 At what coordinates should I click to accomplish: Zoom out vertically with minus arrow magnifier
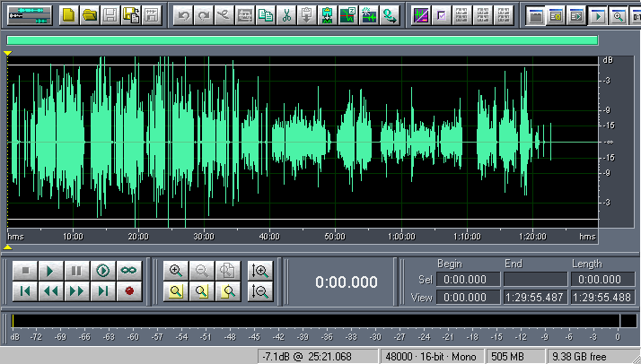[260, 291]
